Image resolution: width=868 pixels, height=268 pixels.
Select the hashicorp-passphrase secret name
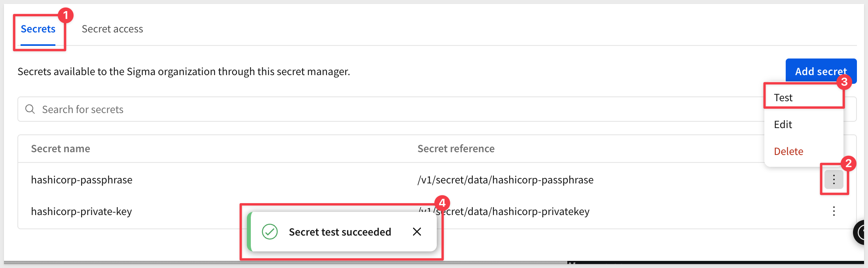click(x=81, y=180)
